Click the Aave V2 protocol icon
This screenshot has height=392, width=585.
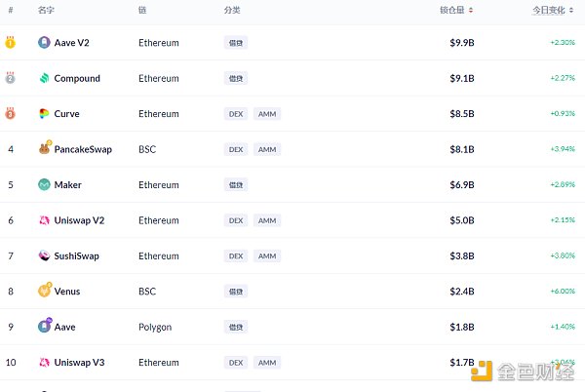click(44, 43)
